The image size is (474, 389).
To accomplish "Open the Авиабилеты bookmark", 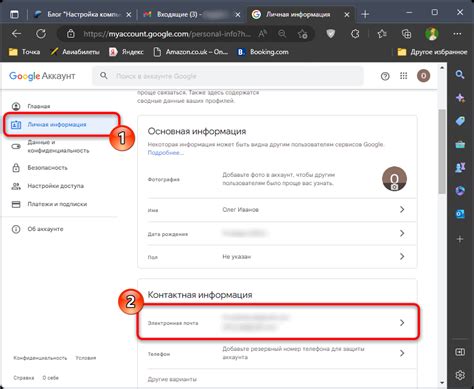I will 75,52.
